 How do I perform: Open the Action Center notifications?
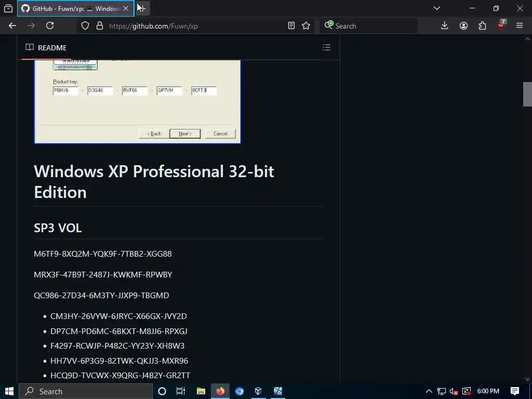pos(515,391)
